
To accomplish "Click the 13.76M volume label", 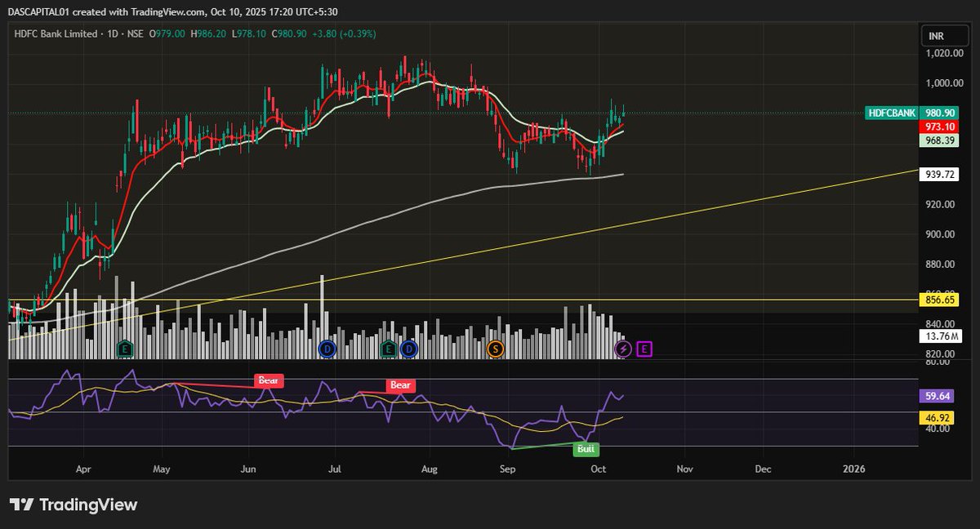I will pyautogui.click(x=941, y=336).
